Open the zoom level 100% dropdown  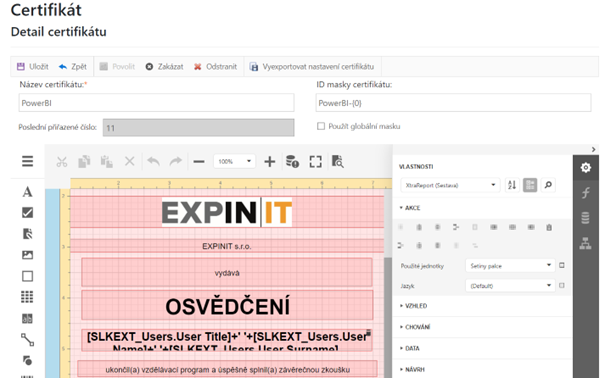(x=235, y=161)
